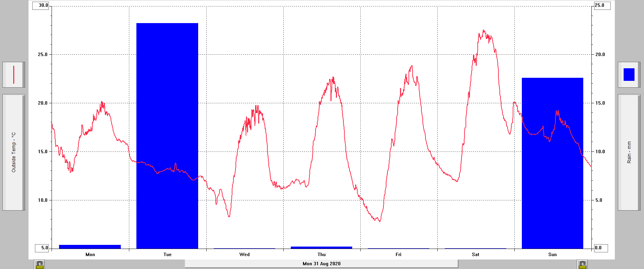This screenshot has width=644, height=269.
Task: Click the small Monday rain bar
Action: (x=90, y=247)
